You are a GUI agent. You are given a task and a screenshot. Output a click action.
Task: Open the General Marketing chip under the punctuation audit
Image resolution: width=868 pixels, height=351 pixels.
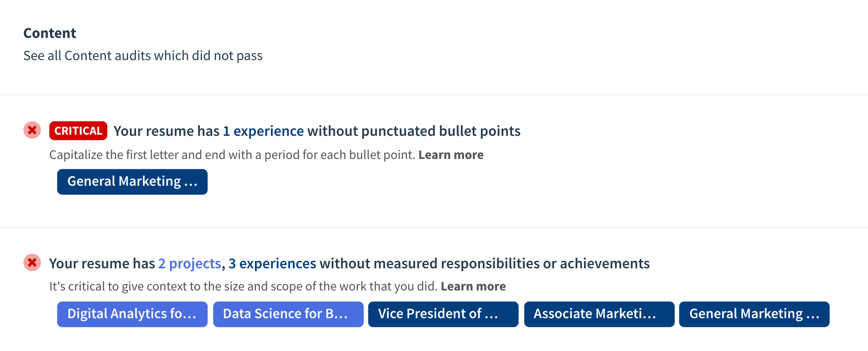(x=132, y=182)
